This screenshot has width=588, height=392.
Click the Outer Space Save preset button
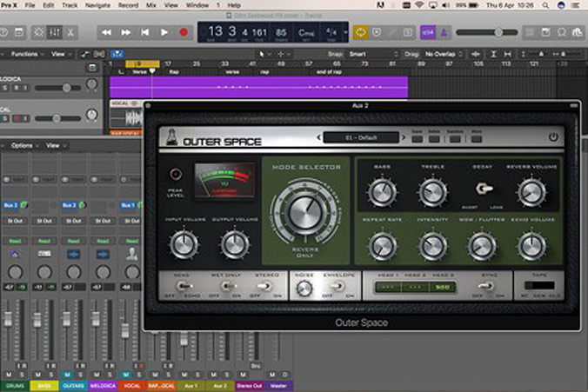coord(418,139)
